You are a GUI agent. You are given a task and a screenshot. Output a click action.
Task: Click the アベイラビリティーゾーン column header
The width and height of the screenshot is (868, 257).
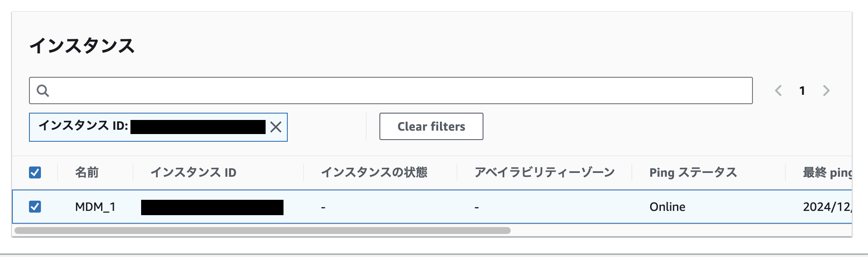pos(545,172)
